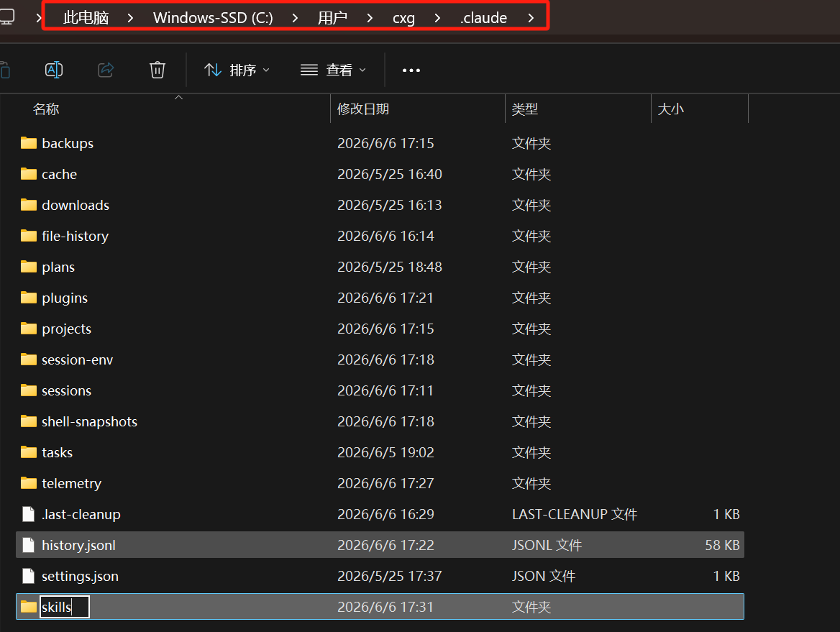Sort by the 修改日期 column header

tap(363, 109)
